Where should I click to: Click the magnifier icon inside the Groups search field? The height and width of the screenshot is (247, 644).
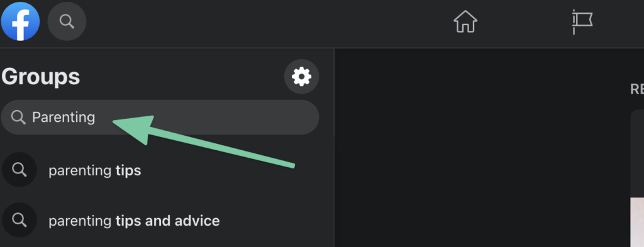click(18, 118)
